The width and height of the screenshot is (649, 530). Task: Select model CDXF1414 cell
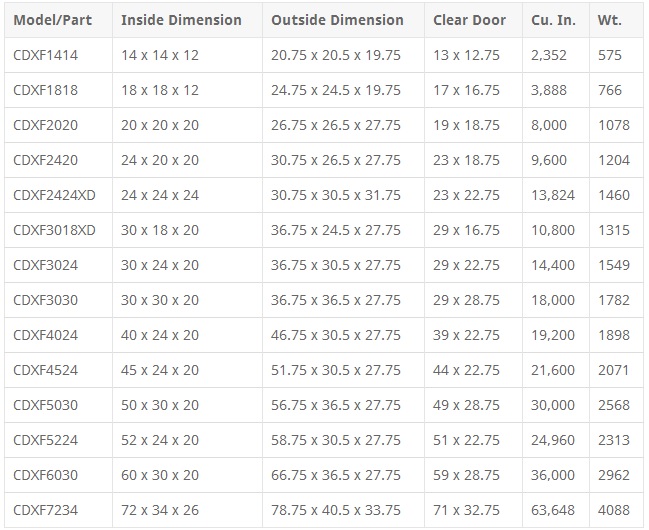pos(45,55)
